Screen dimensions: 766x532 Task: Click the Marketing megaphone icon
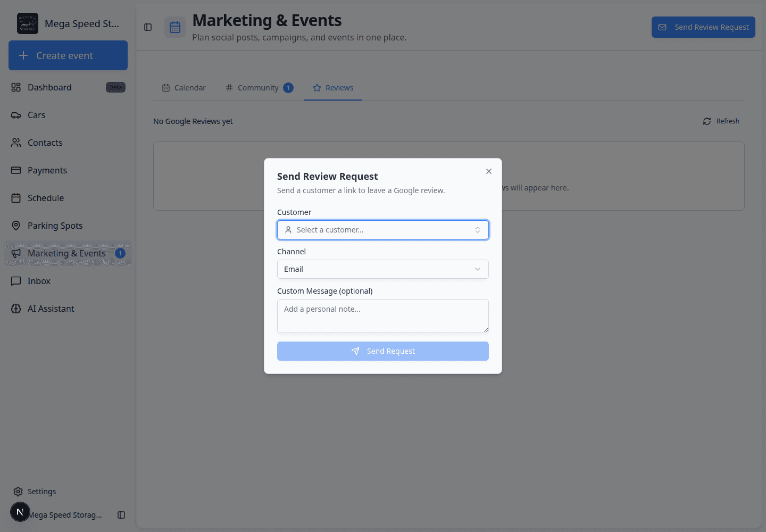pyautogui.click(x=16, y=253)
